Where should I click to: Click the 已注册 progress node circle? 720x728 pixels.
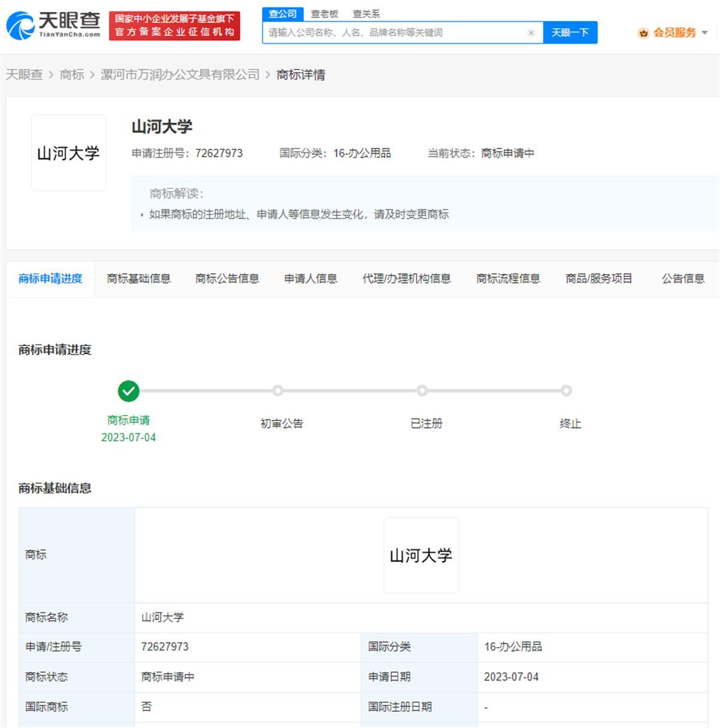[422, 390]
